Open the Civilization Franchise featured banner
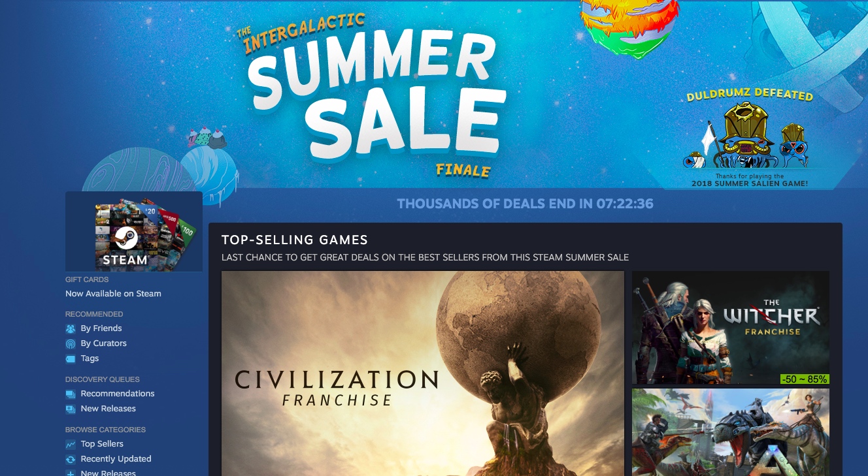The image size is (868, 476). click(423, 373)
